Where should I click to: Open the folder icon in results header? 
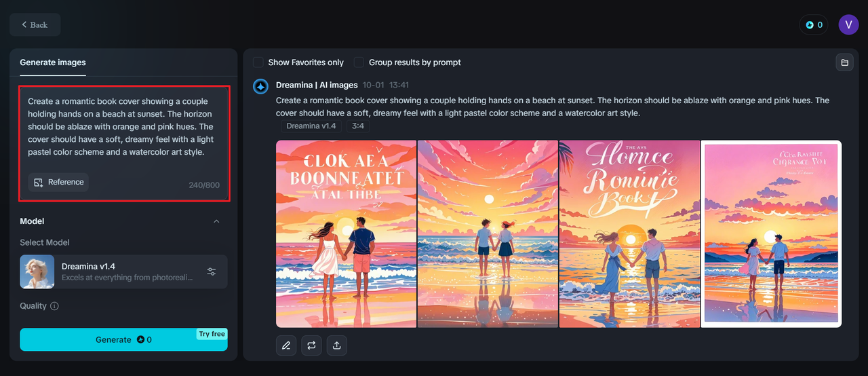coord(844,62)
